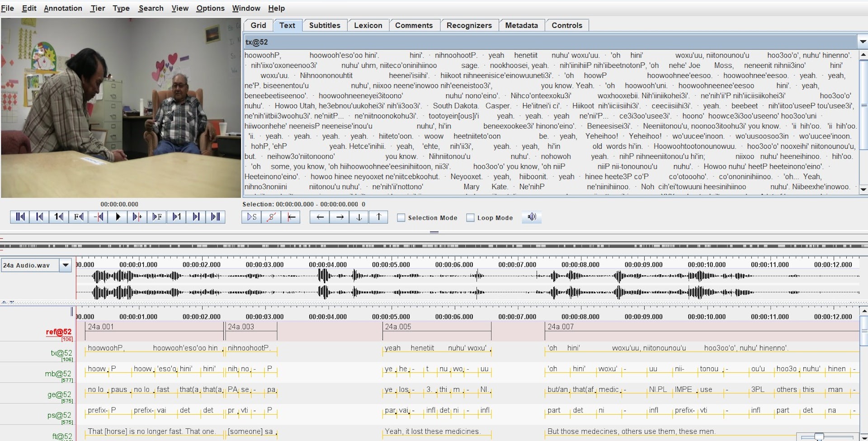Adjust the timeline zoom slider

click(819, 436)
